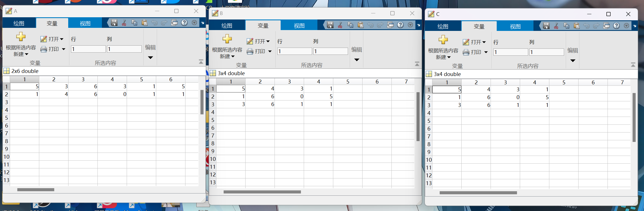Click the horizontal scrollbar in window A

36,190
